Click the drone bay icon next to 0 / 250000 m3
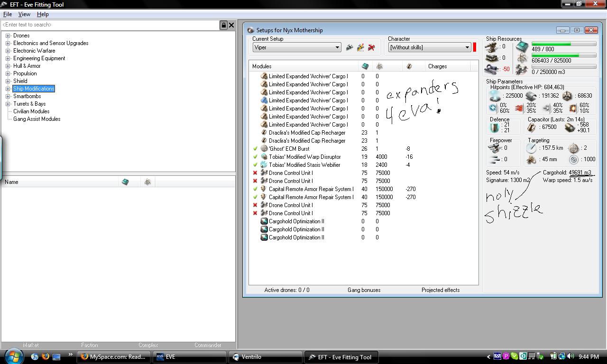The height and width of the screenshot is (364, 607). click(522, 70)
